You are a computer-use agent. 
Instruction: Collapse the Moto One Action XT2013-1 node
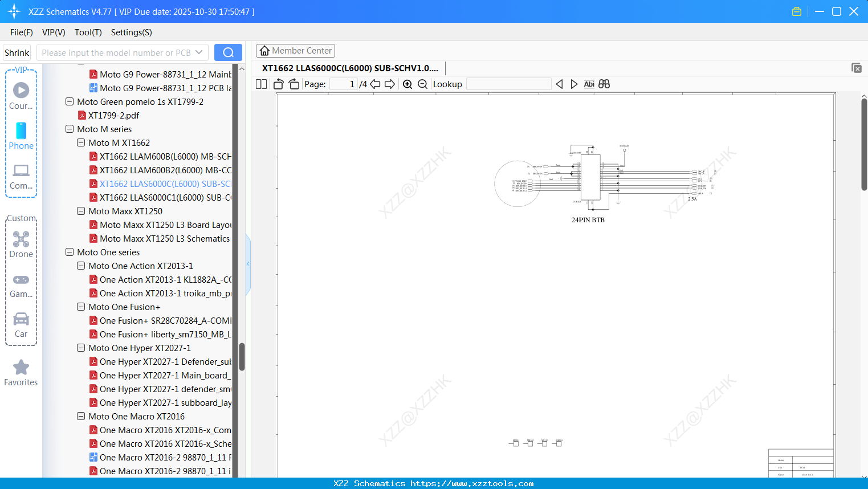[x=81, y=266]
